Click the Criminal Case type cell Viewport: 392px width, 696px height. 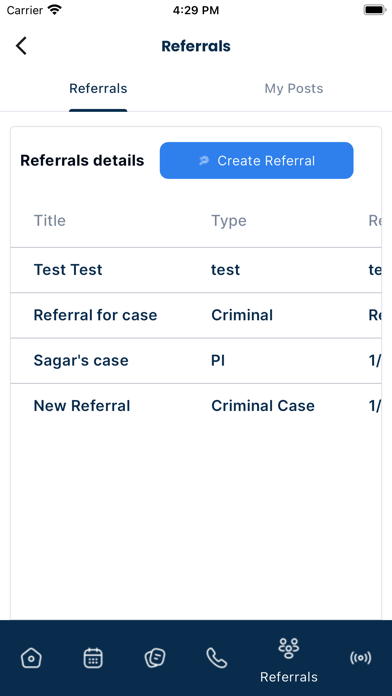263,406
